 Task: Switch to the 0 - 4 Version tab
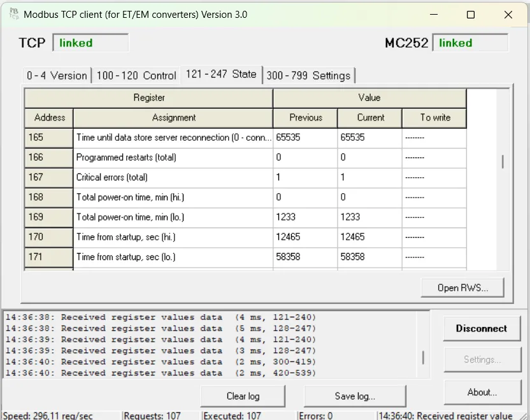click(x=57, y=75)
